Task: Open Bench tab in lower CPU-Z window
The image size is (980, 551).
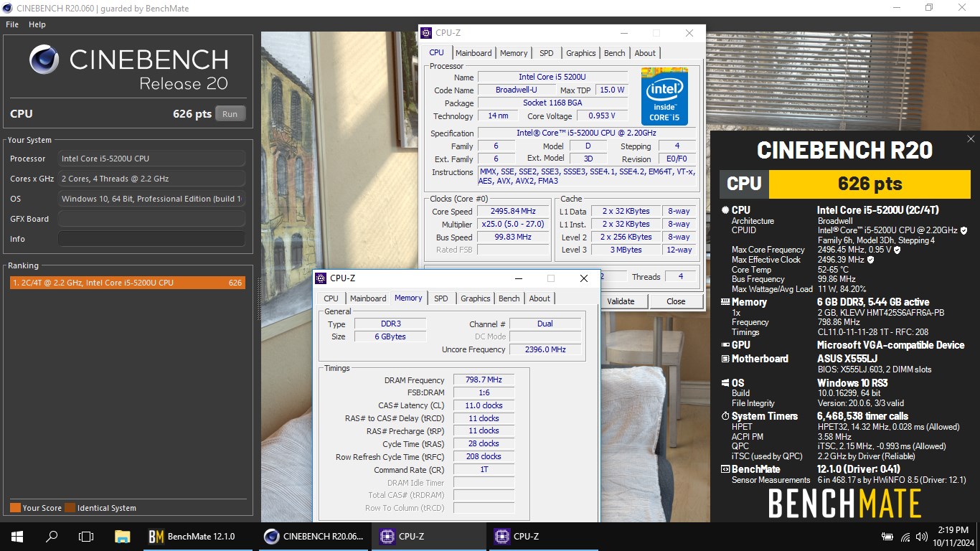Action: (x=509, y=298)
